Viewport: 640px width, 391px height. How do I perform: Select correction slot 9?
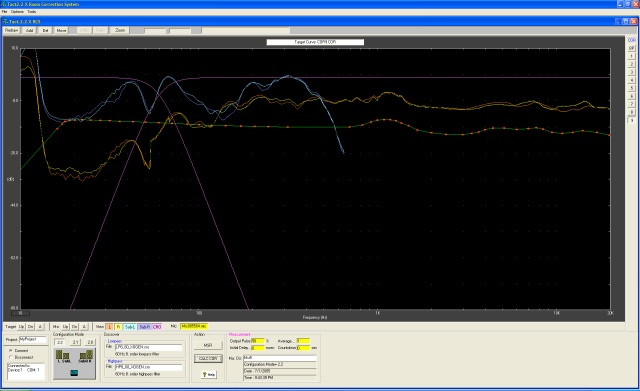click(631, 120)
